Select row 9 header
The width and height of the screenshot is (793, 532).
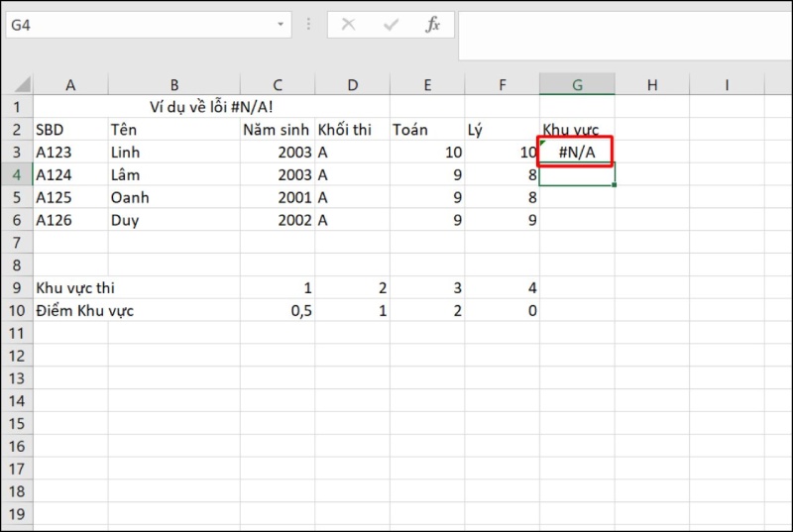pyautogui.click(x=16, y=288)
